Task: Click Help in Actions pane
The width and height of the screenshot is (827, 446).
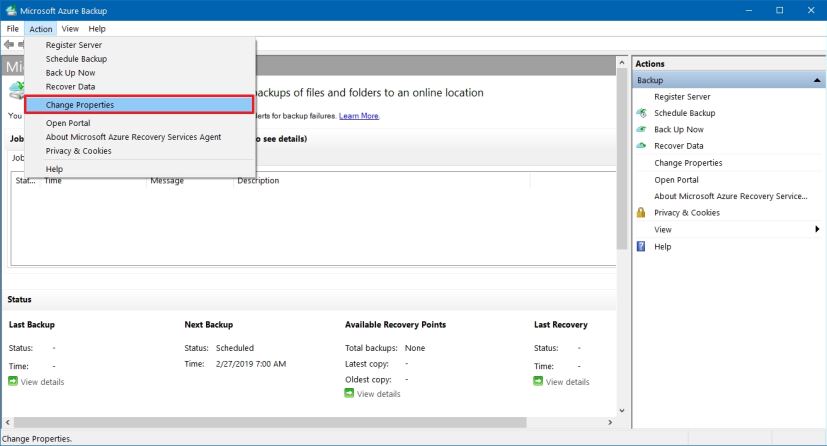Action: (662, 247)
